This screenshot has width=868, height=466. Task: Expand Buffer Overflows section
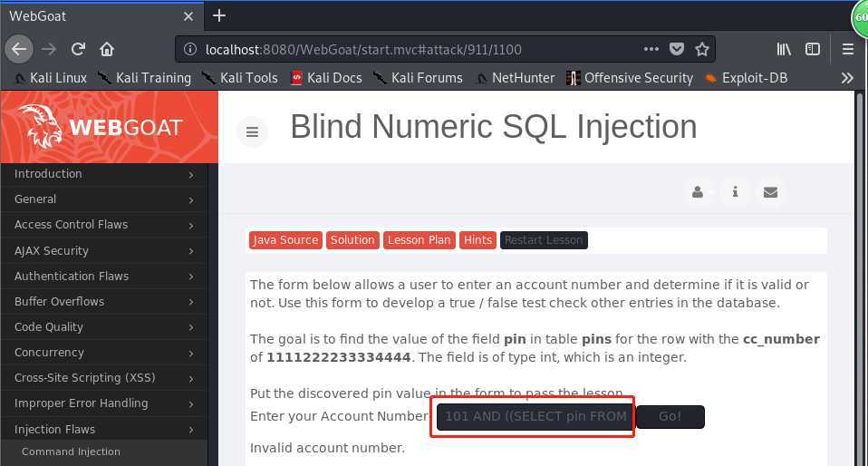click(104, 301)
